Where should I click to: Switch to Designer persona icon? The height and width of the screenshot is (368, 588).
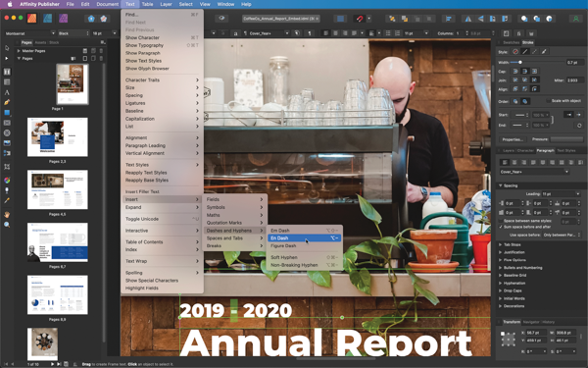click(x=47, y=18)
